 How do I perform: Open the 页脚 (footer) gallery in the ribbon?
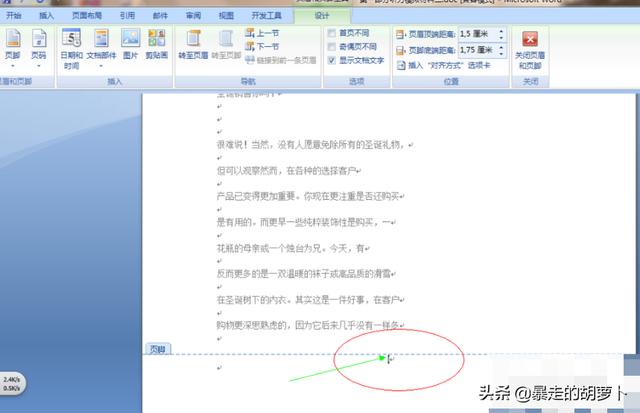pos(13,48)
